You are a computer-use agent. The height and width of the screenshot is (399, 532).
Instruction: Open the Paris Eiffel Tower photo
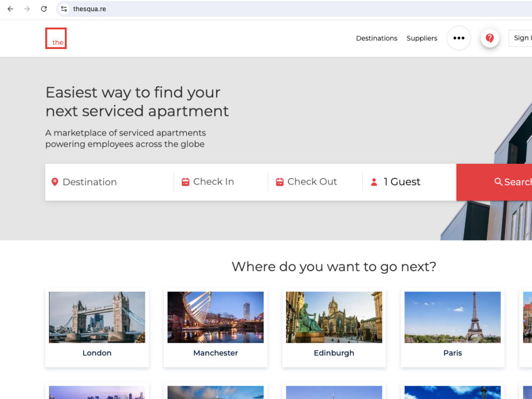[x=453, y=317]
